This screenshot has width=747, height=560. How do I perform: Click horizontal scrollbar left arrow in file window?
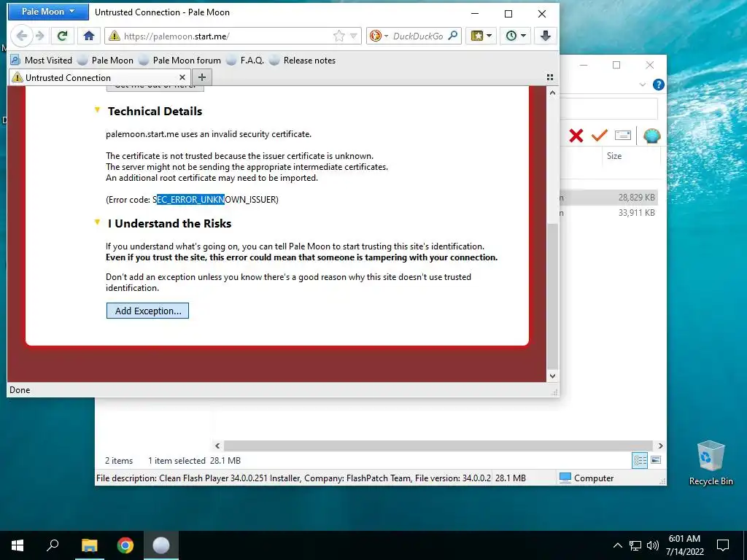[x=217, y=446]
